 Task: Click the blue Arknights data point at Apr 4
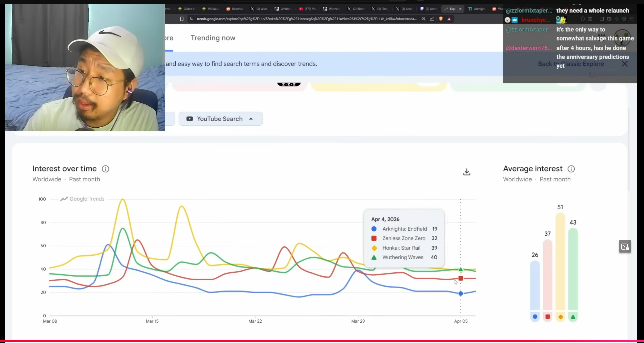(x=461, y=293)
